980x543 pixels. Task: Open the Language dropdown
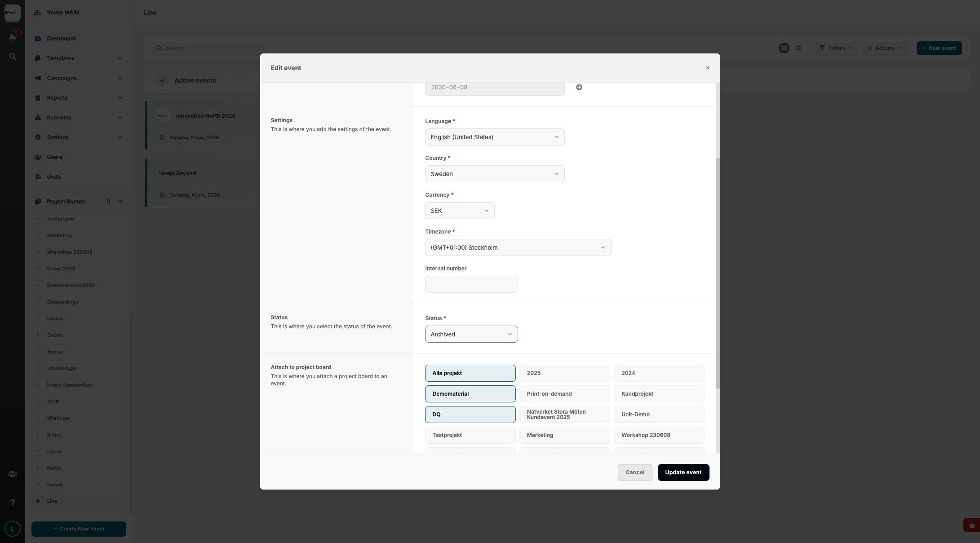point(494,137)
